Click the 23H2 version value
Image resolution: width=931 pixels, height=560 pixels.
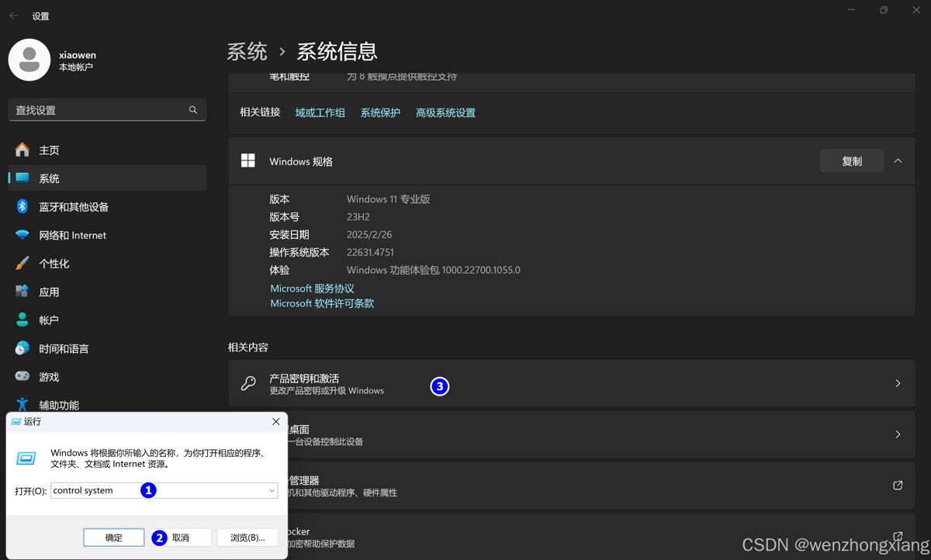pyautogui.click(x=359, y=217)
